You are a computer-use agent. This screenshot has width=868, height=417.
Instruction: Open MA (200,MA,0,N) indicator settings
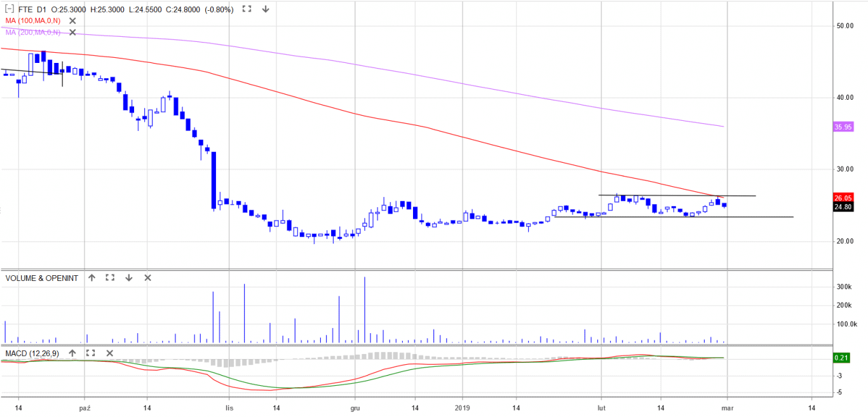click(x=32, y=32)
